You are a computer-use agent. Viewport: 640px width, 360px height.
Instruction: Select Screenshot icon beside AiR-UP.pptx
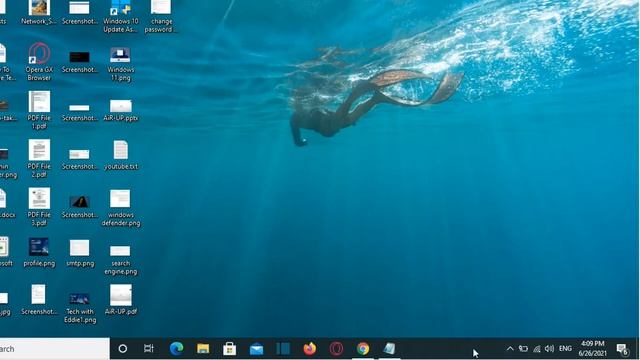[80, 112]
